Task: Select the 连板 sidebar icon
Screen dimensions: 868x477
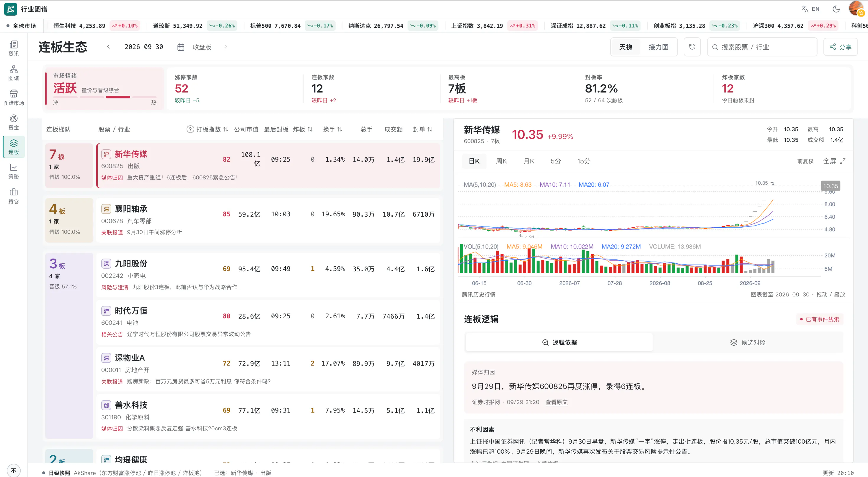Action: pos(14,147)
